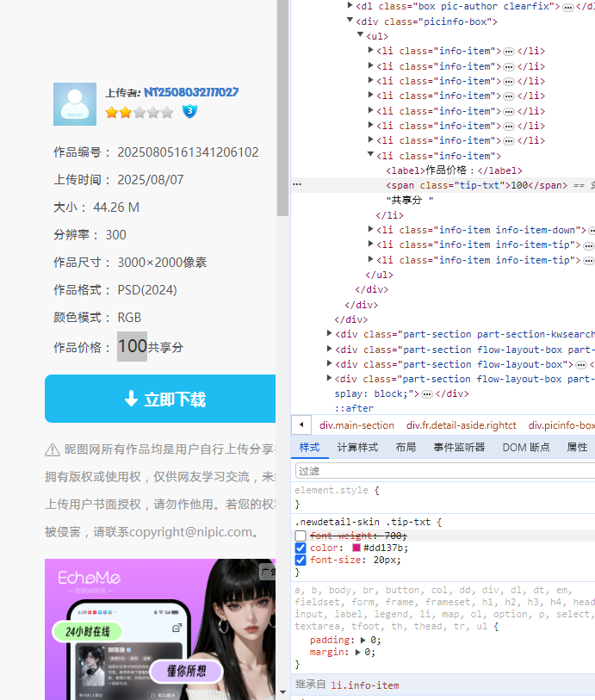Switch to the 计算样式 tab

(357, 448)
